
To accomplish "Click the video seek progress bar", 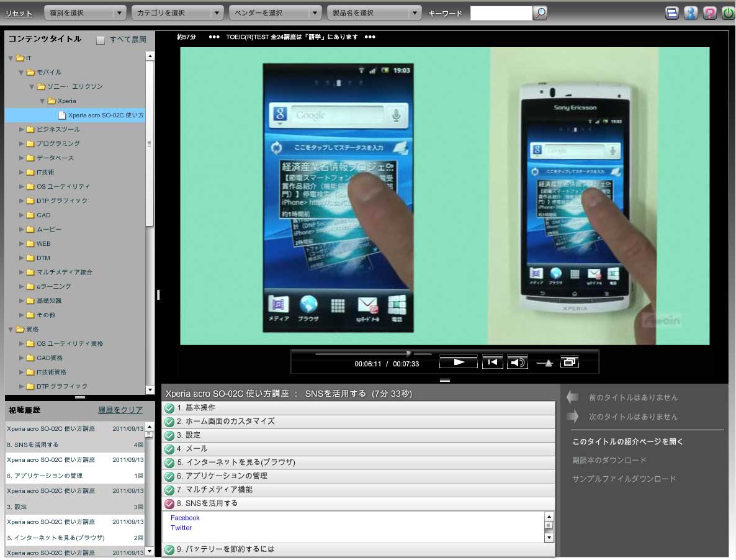I will [372, 353].
